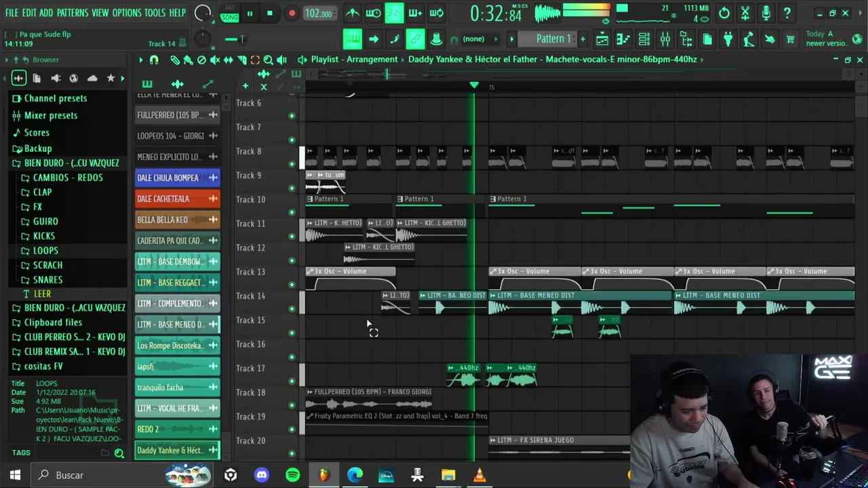Screen dimensions: 868x488
Task: Select DALE CHULA BOMPEA clip in picker
Action: pos(177,178)
